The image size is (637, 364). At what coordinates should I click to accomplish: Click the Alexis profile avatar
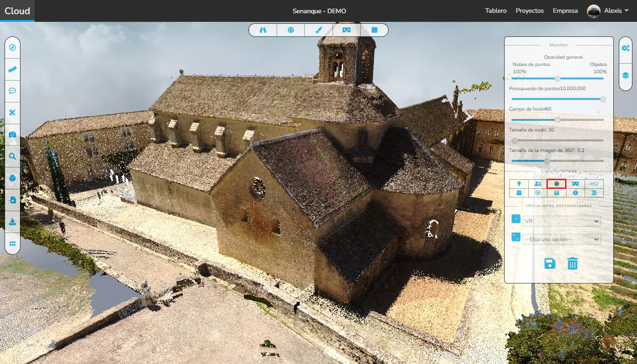pos(594,11)
